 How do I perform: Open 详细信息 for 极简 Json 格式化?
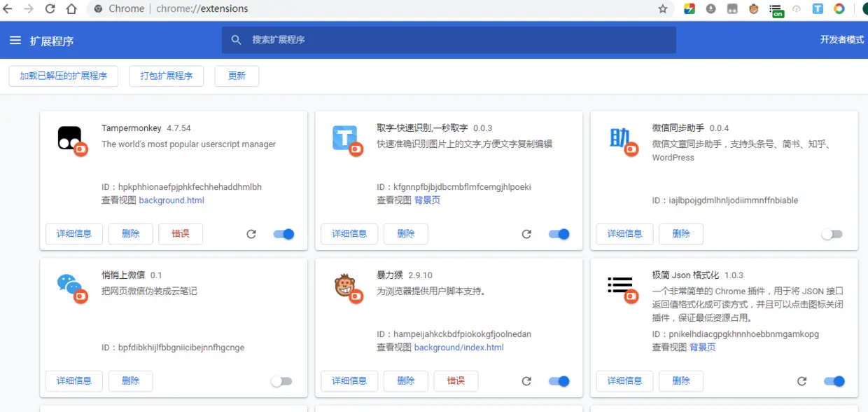coord(624,381)
